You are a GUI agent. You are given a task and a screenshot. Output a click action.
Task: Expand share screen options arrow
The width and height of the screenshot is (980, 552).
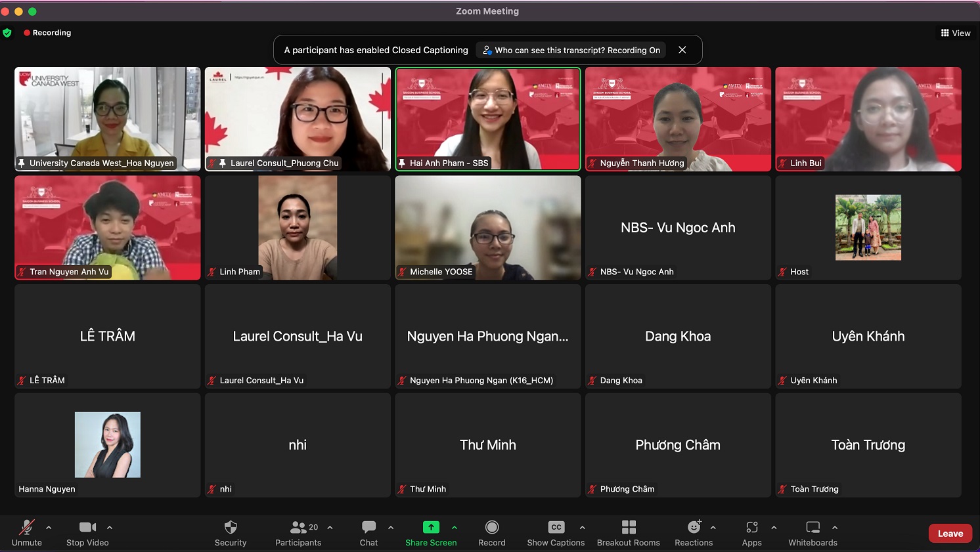(455, 527)
